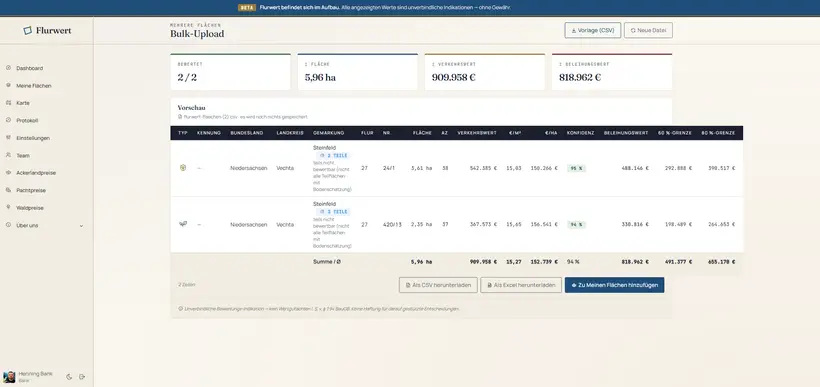Click parcel number 420/13

(x=392, y=224)
